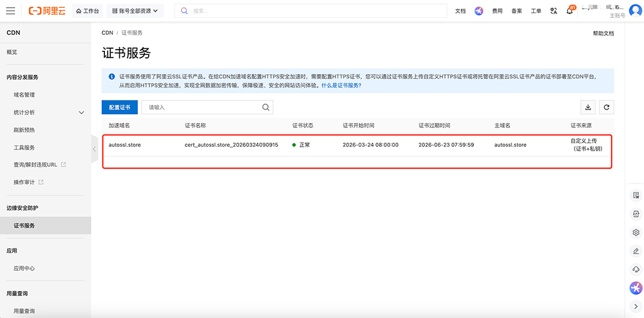
Task: Expand the right toolbar chevron
Action: tap(636, 306)
